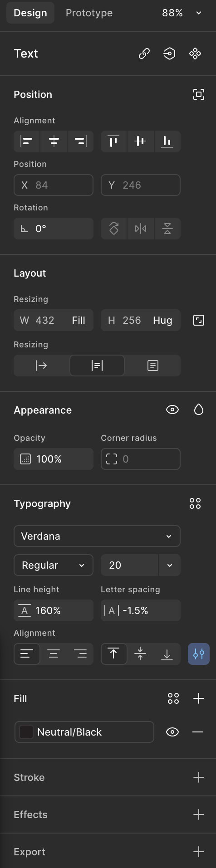The height and width of the screenshot is (868, 216).
Task: Toggle layer visibility in Appearance
Action: pos(172,410)
